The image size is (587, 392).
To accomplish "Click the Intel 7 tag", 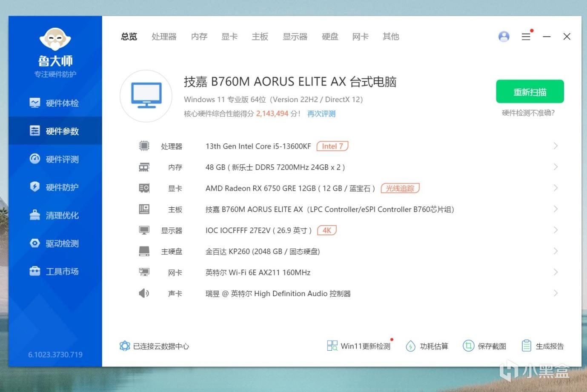I will click(x=332, y=146).
